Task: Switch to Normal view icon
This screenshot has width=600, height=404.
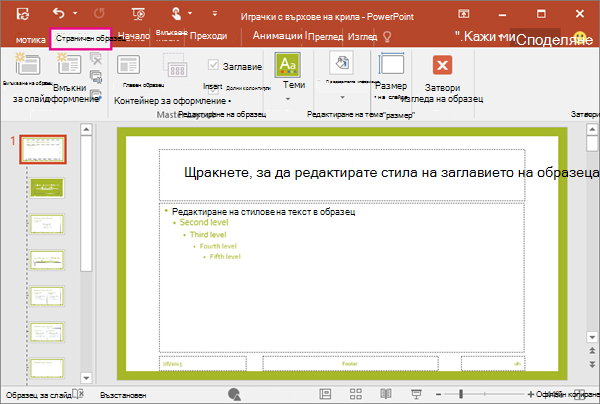Action: (325, 394)
